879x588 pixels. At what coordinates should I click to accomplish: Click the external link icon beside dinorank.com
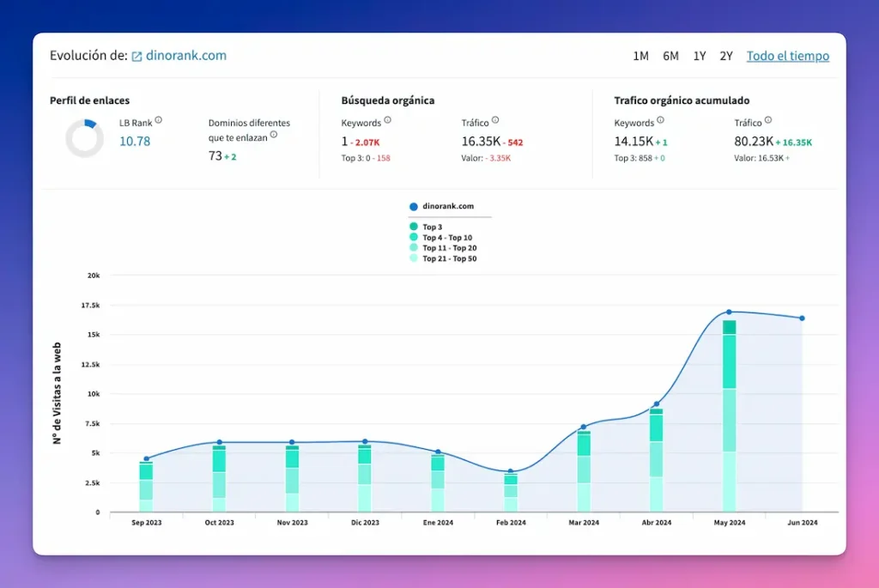[136, 57]
